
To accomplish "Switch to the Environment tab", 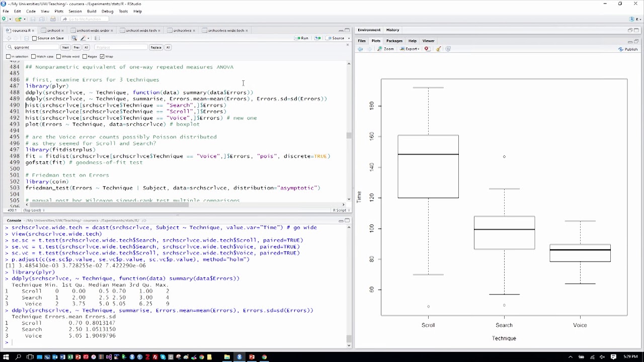I will 369,30.
